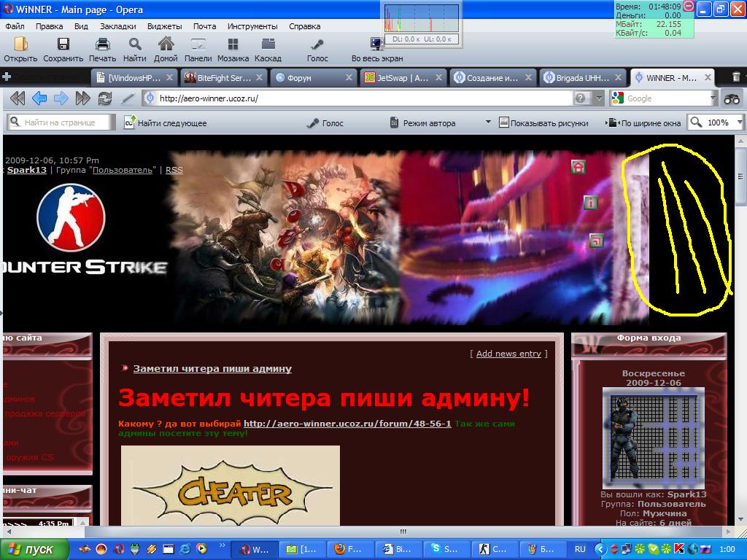Click the RU language indicator in taskbar

(x=580, y=549)
